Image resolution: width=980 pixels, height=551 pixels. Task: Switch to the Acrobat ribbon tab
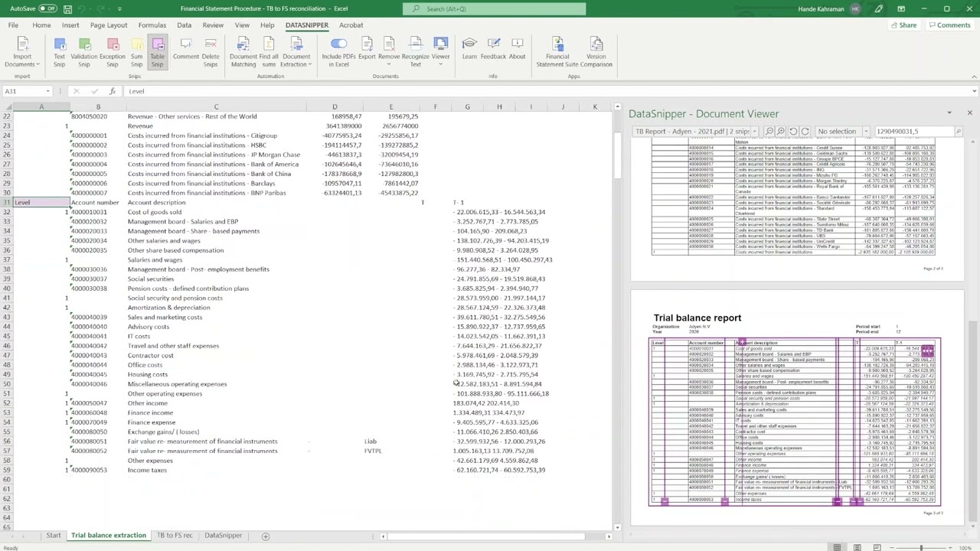click(x=351, y=25)
